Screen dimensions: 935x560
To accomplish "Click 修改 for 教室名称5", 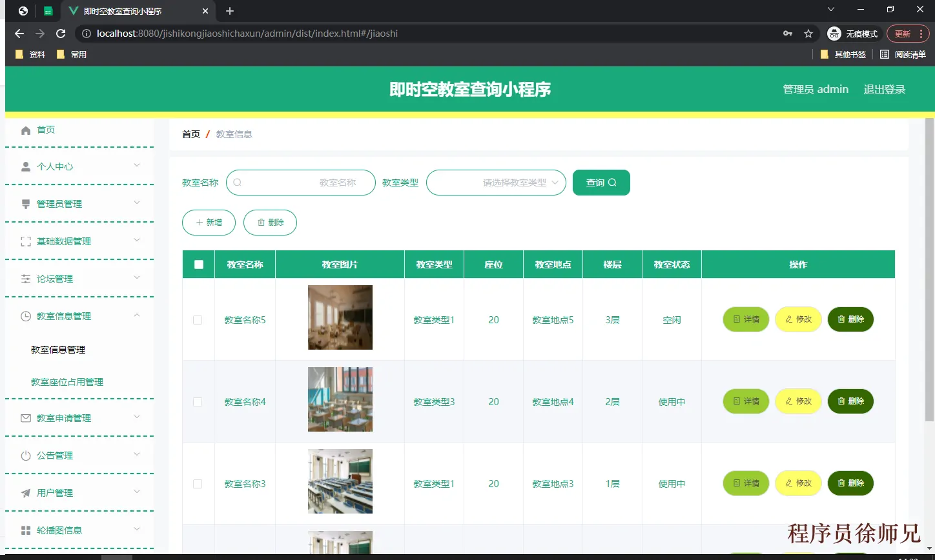I will 798,319.
